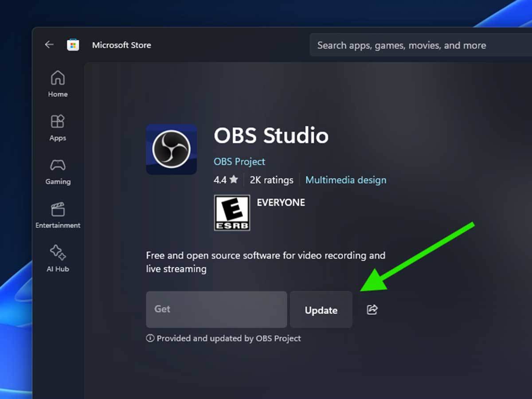Click the Microsoft Store logo icon

73,45
